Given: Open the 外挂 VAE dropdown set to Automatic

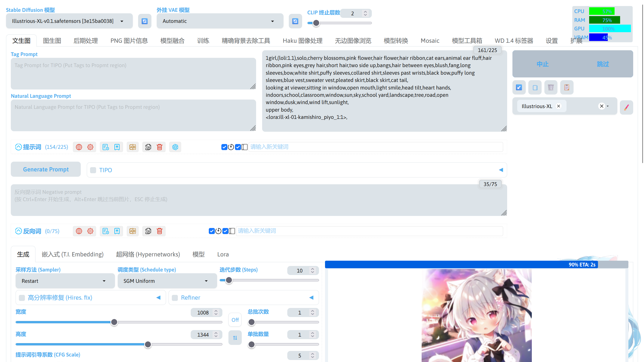Looking at the screenshot, I should (220, 21).
